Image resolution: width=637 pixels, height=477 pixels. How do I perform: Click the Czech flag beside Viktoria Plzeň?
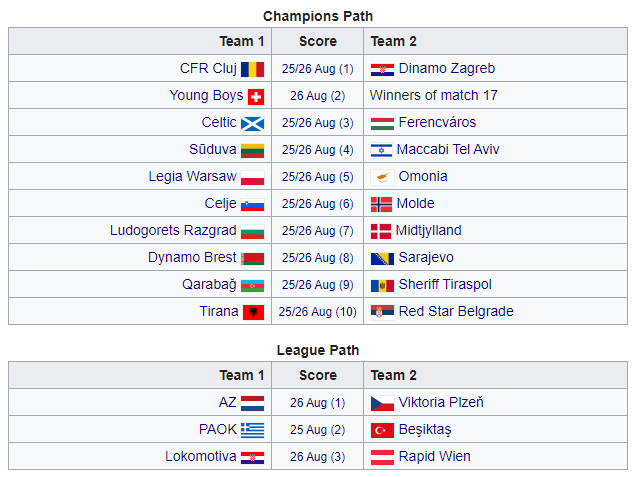(381, 403)
